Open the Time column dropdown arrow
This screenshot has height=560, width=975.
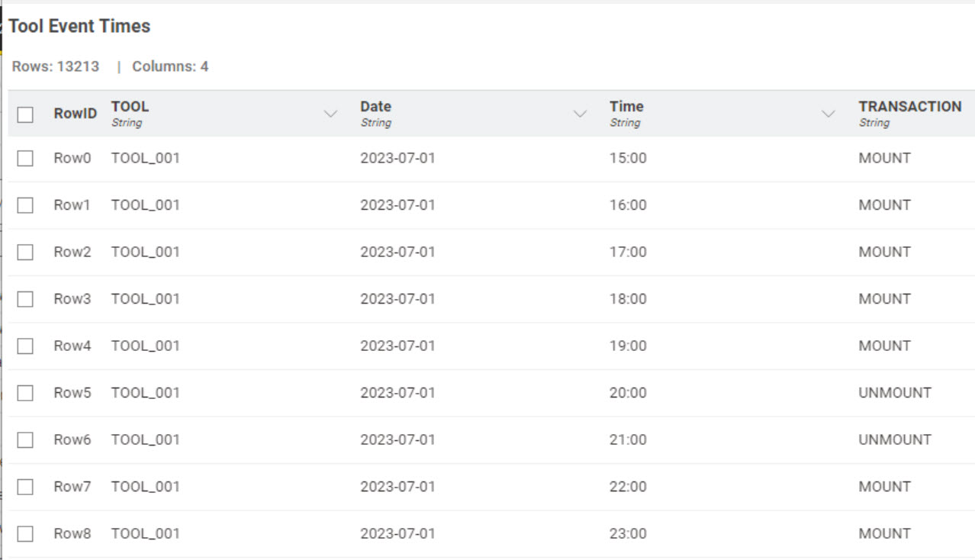tap(829, 114)
